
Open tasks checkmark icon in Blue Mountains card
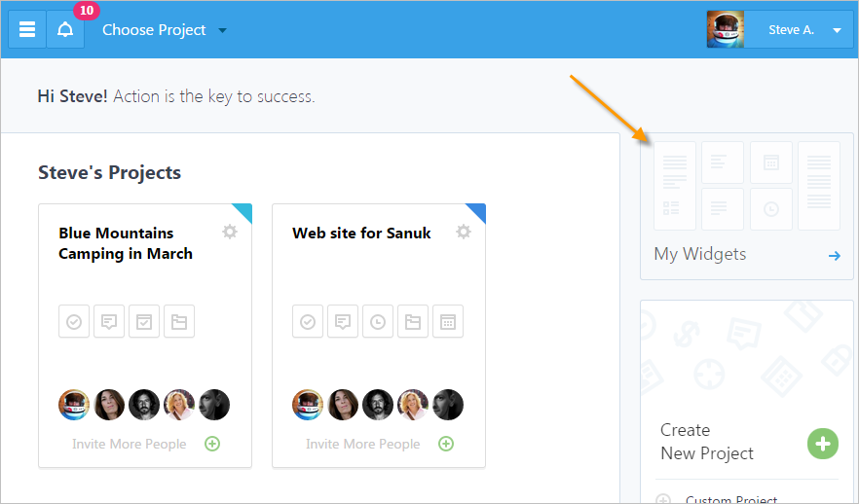(74, 321)
